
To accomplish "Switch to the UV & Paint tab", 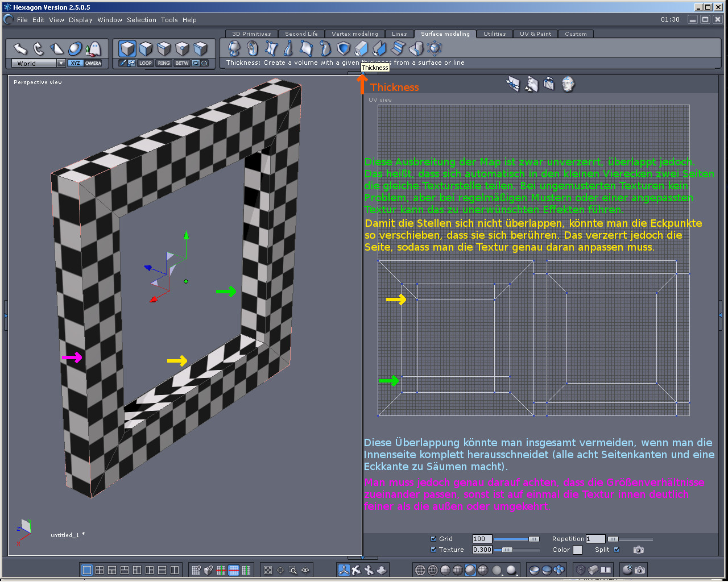I will click(535, 34).
